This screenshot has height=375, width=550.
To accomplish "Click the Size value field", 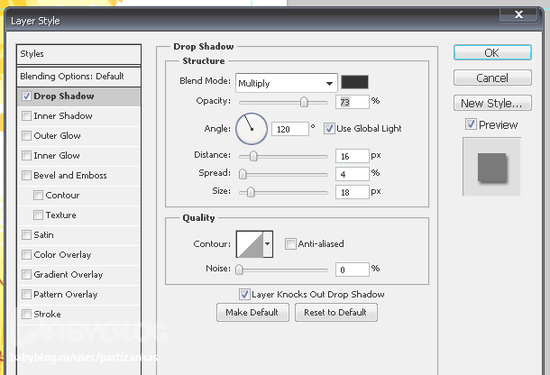I will tap(352, 192).
